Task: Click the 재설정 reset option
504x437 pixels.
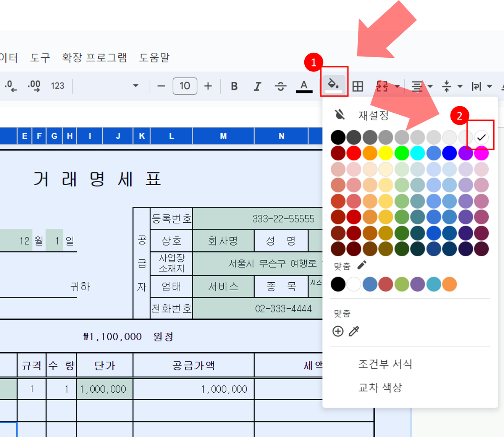Action: click(373, 115)
